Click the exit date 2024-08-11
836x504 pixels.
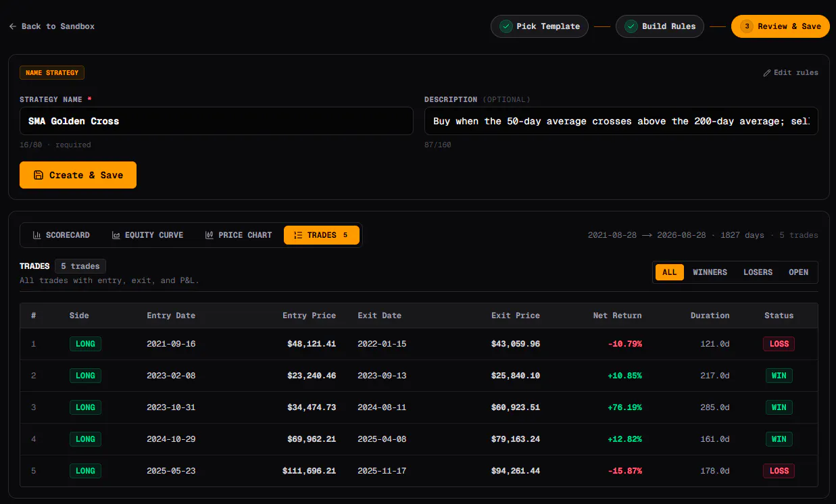[x=382, y=407]
